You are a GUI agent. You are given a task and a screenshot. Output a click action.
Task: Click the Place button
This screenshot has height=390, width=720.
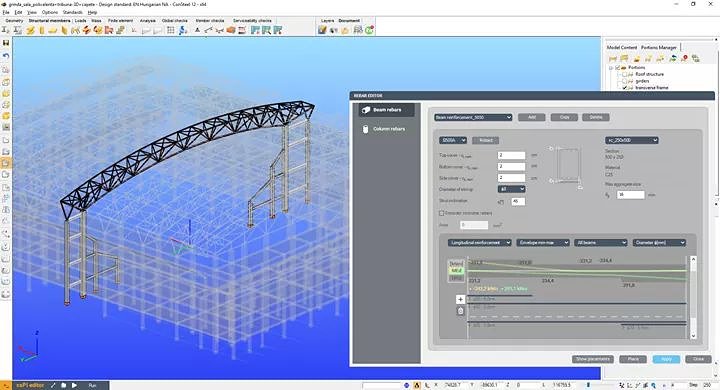click(633, 359)
